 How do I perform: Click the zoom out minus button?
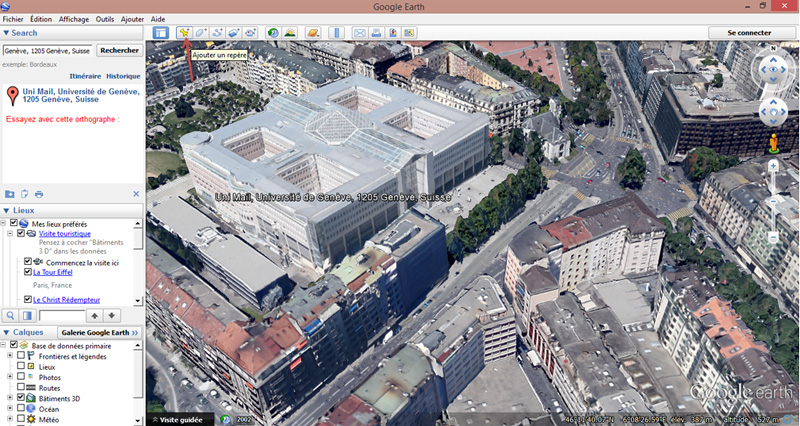pos(773,237)
